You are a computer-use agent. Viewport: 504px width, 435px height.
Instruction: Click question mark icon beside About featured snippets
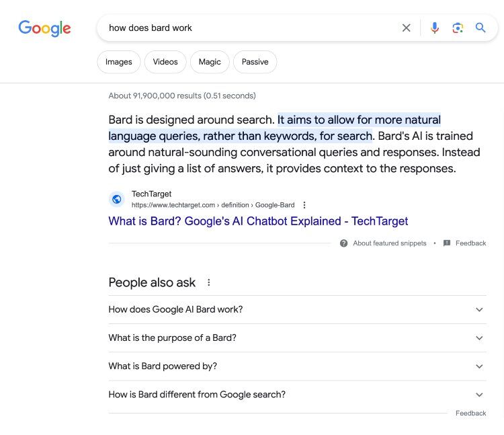click(x=343, y=243)
